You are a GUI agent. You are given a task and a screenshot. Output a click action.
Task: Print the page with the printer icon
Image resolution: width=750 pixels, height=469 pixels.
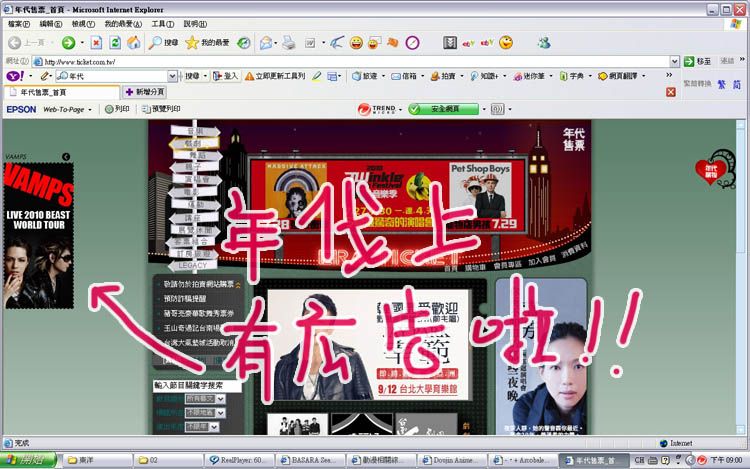click(288, 43)
